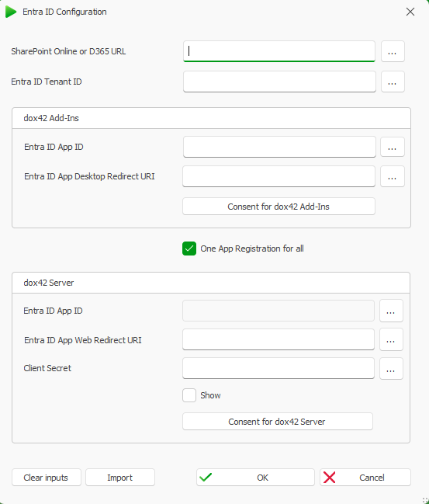Click the Client Secret label
429x504 pixels.
pyautogui.click(x=47, y=368)
